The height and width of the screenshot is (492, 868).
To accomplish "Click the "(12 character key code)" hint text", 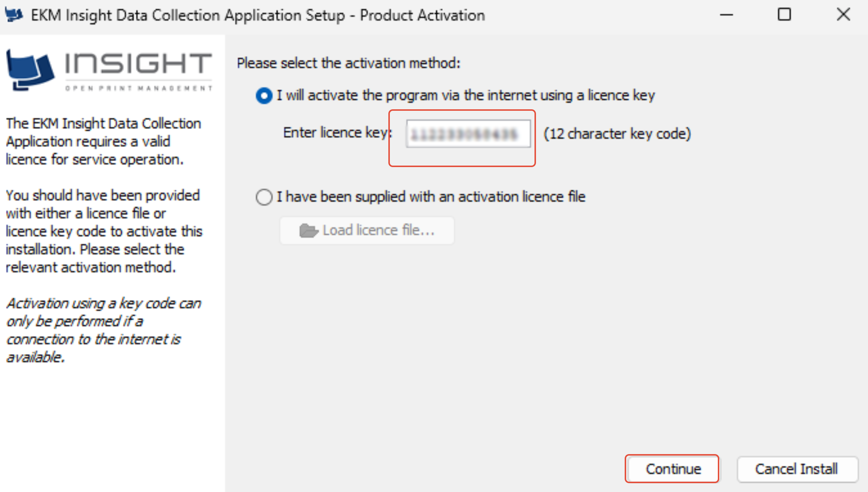I will tap(617, 134).
